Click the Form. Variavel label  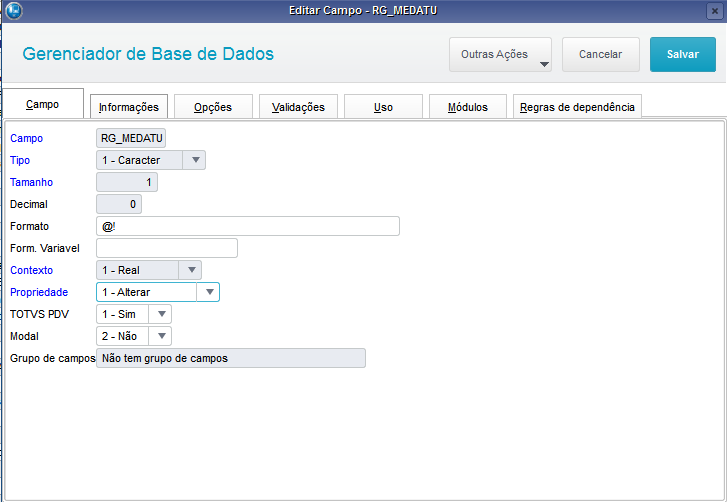(x=45, y=248)
